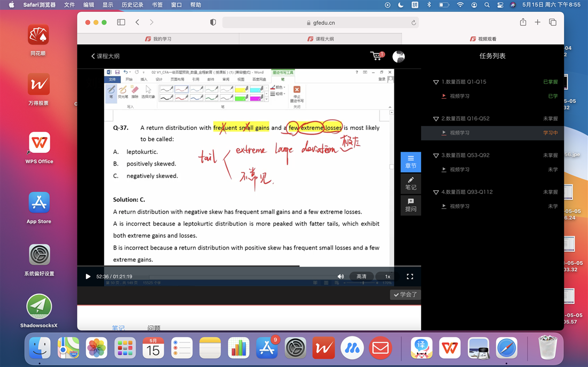This screenshot has height=367, width=588.
Task: Open the 显示 menu
Action: [107, 5]
